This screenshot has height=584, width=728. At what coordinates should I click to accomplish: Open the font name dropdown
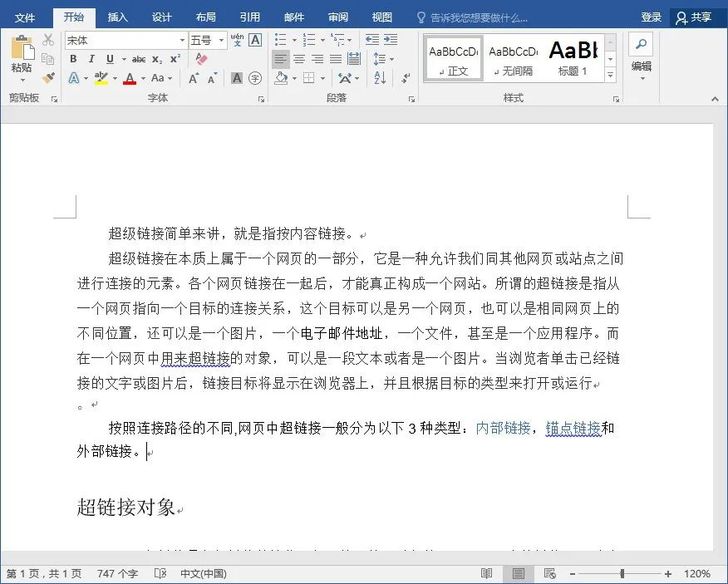pyautogui.click(x=184, y=37)
